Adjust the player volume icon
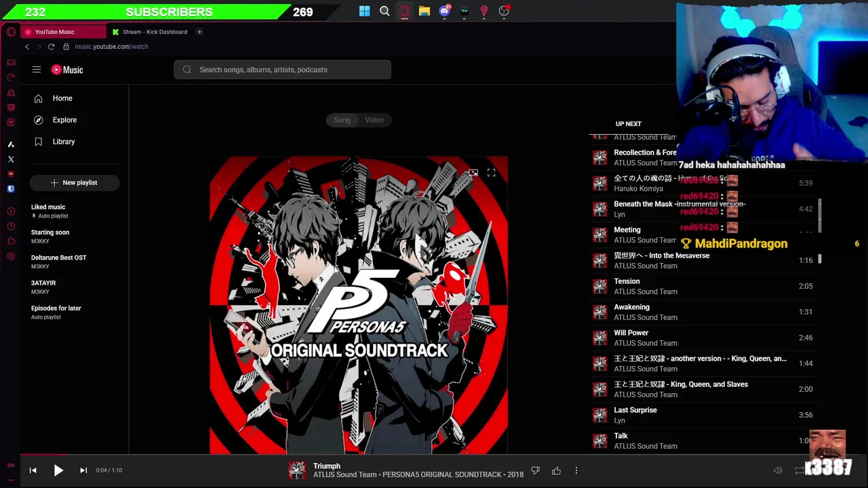This screenshot has width=868, height=488. point(778,470)
